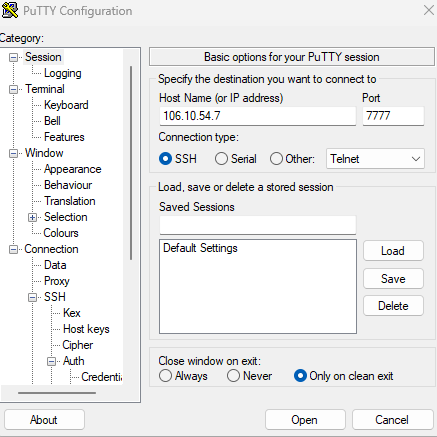Open the Terminal category
The height and width of the screenshot is (437, 437).
tap(45, 89)
